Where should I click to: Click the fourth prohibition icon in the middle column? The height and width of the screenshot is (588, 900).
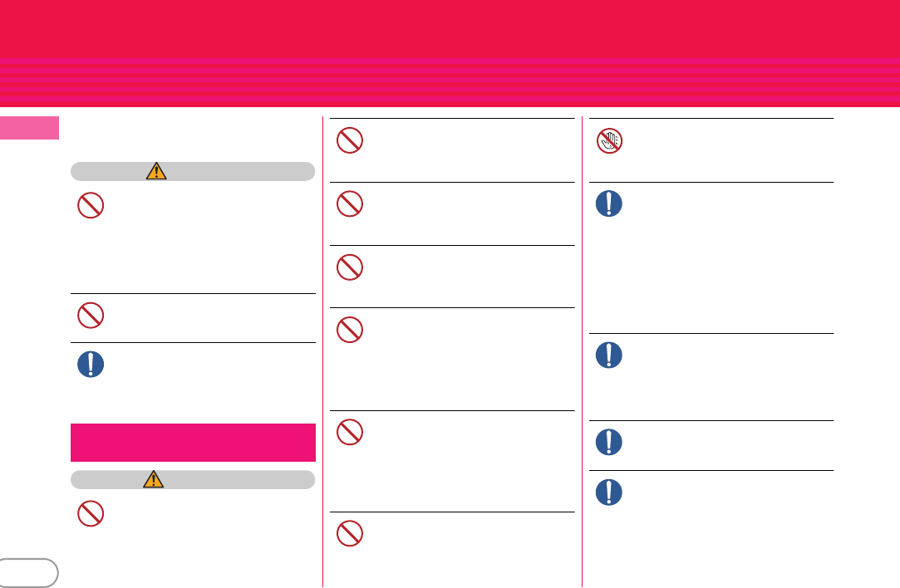point(350,330)
